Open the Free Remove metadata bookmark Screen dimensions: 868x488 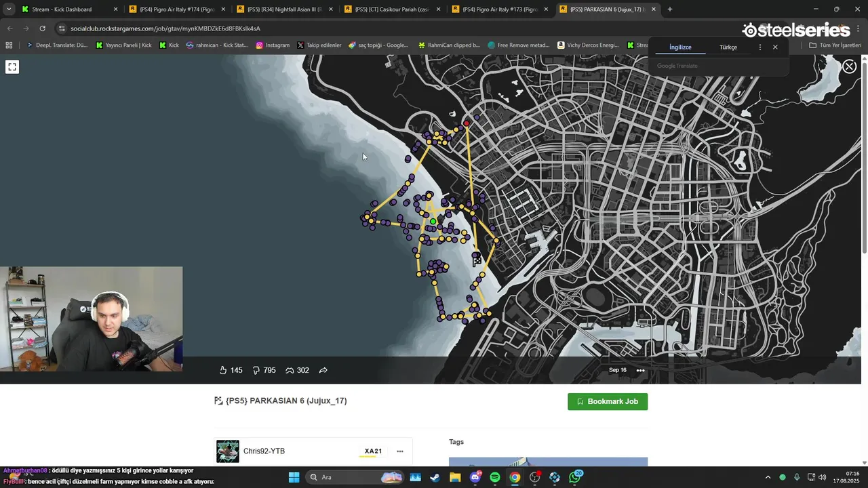(518, 45)
